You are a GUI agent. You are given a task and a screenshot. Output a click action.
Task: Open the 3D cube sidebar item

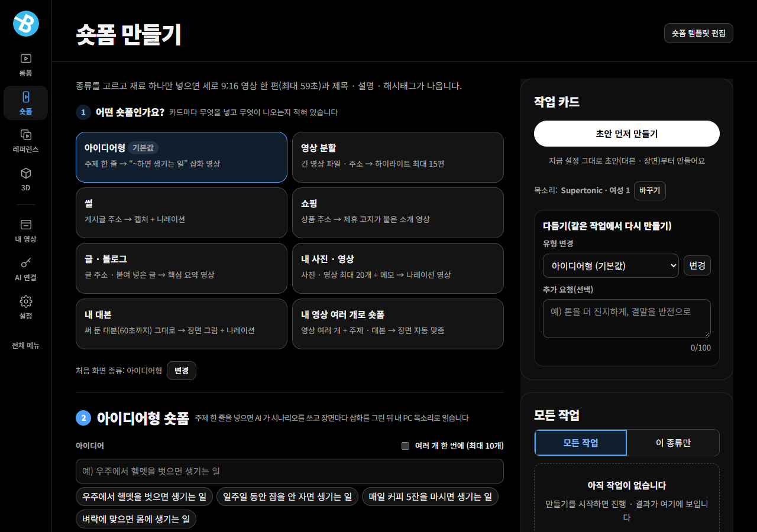(25, 180)
